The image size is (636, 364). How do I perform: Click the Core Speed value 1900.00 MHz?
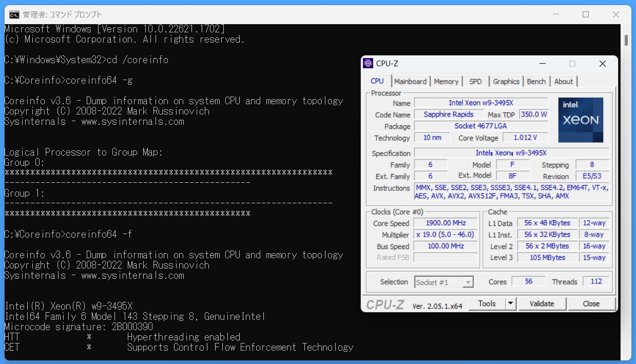click(x=446, y=223)
